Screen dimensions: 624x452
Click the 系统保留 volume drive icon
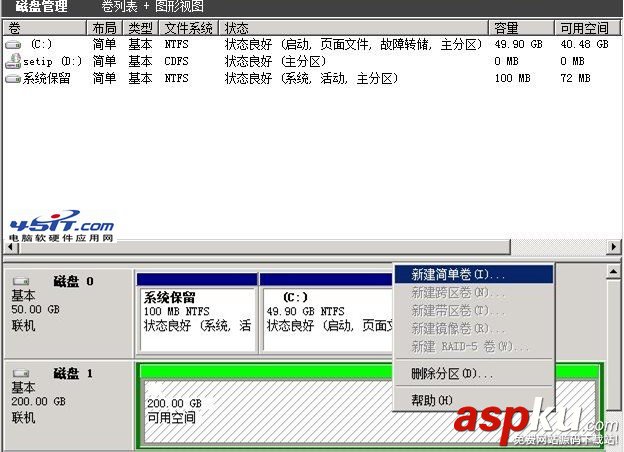click(x=13, y=79)
